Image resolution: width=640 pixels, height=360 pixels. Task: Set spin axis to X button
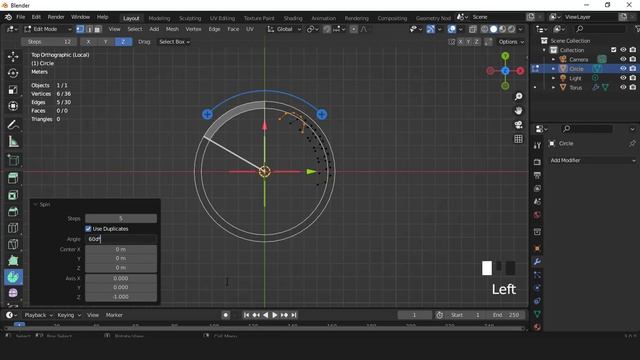point(89,42)
